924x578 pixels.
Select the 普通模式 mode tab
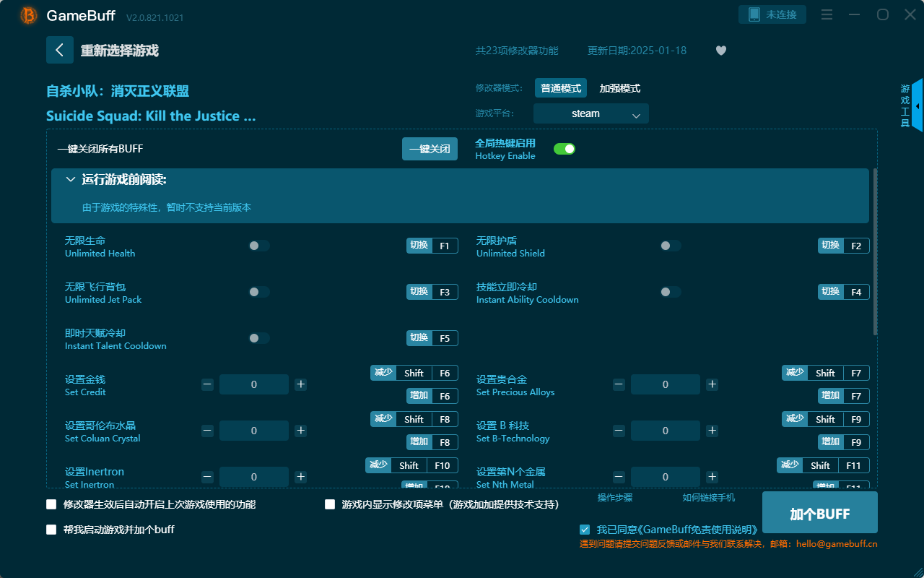click(x=561, y=87)
